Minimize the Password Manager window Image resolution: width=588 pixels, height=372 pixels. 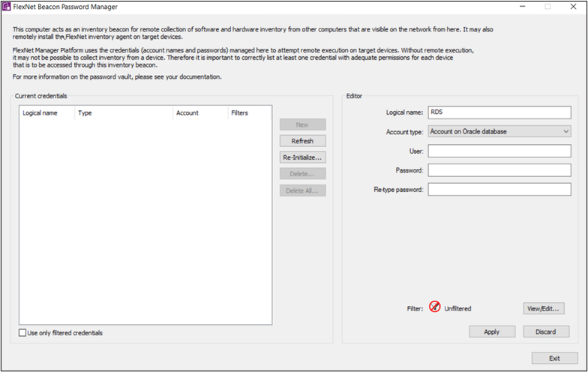tap(522, 6)
